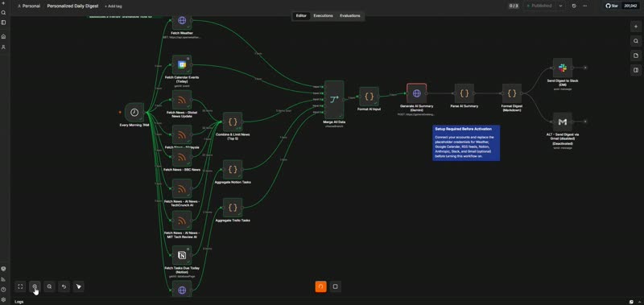
Task: Click the sidebar plus create icon
Action: click(3, 3)
